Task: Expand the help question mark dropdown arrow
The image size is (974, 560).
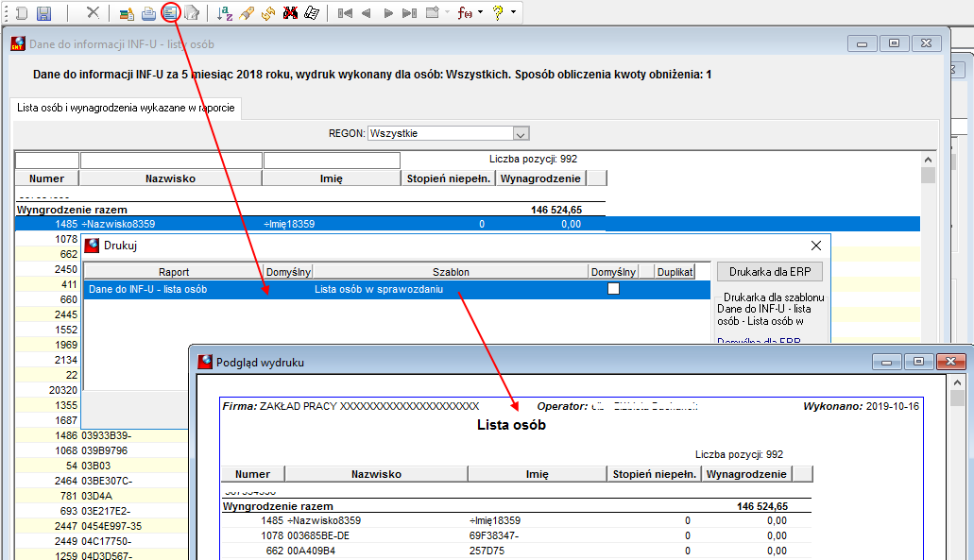Action: (513, 12)
